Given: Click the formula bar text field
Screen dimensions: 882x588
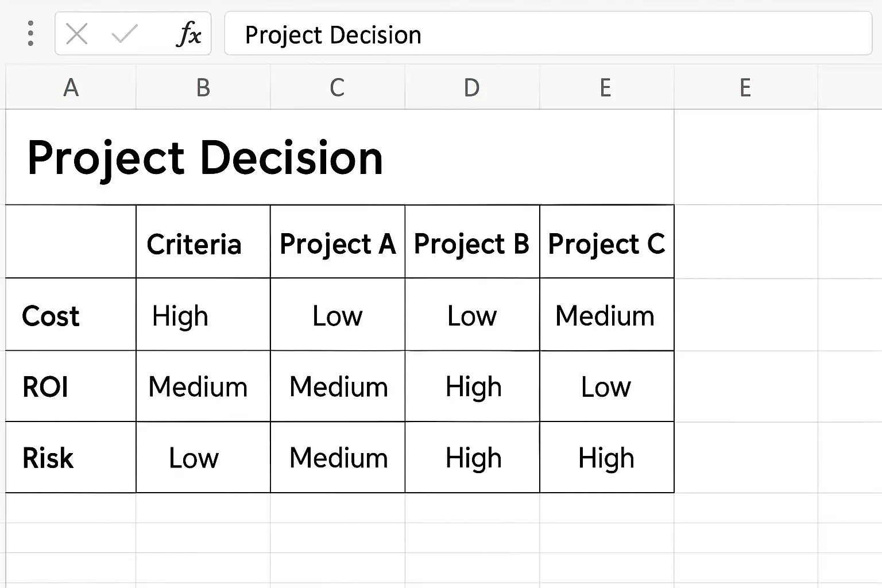Looking at the screenshot, I should point(548,34).
